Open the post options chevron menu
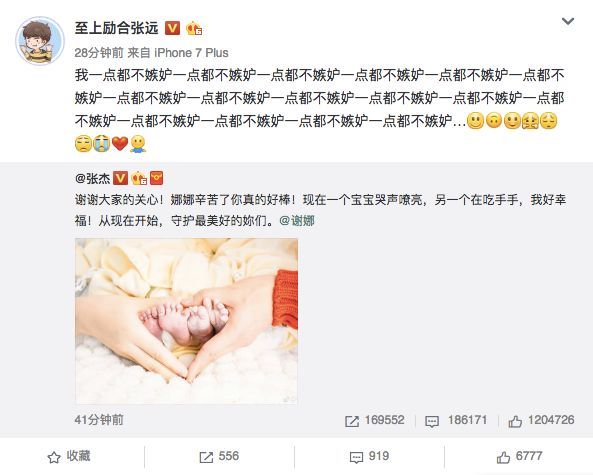The width and height of the screenshot is (593, 475). [568, 21]
